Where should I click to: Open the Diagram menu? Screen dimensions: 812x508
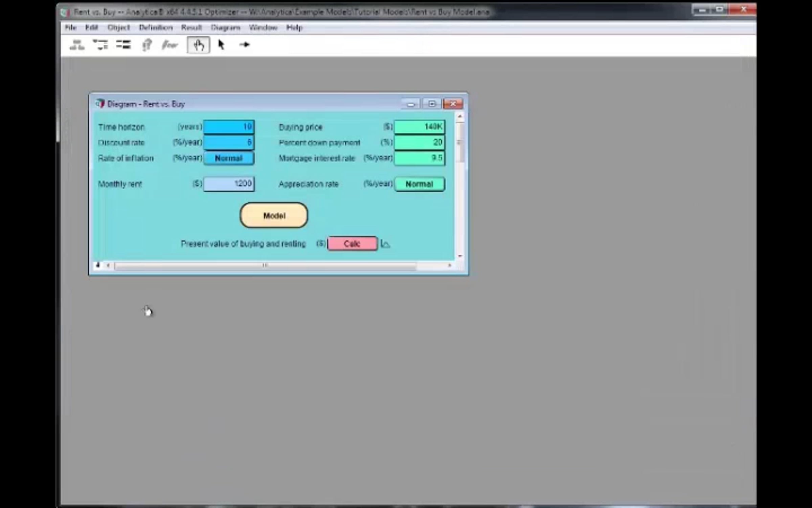click(x=225, y=28)
